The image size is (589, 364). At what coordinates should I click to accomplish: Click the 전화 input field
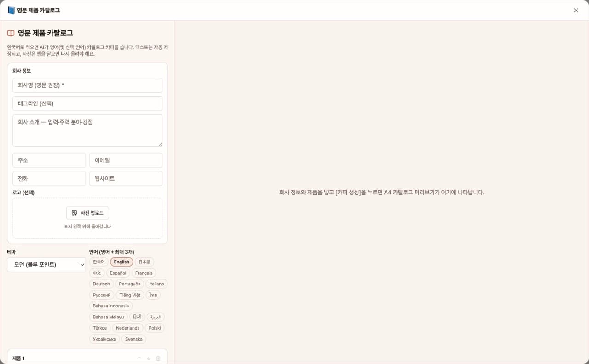(x=49, y=178)
